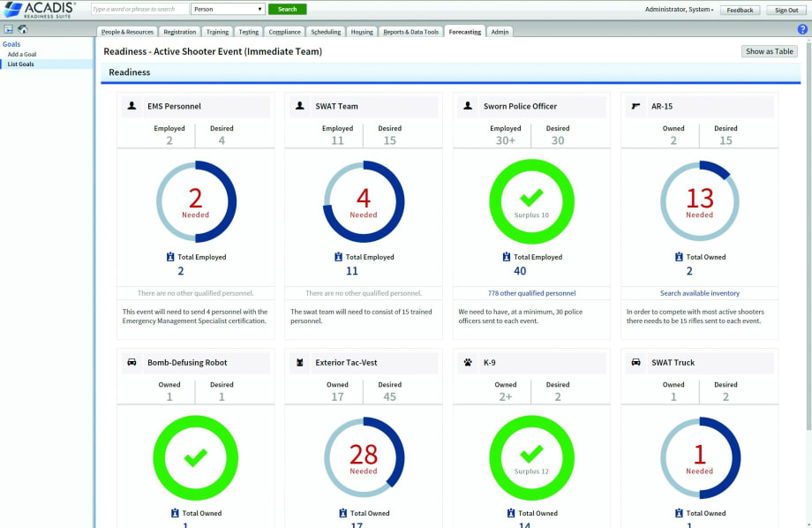The height and width of the screenshot is (528, 812).
Task: Expand the Administrator, System user menu
Action: pyautogui.click(x=680, y=10)
